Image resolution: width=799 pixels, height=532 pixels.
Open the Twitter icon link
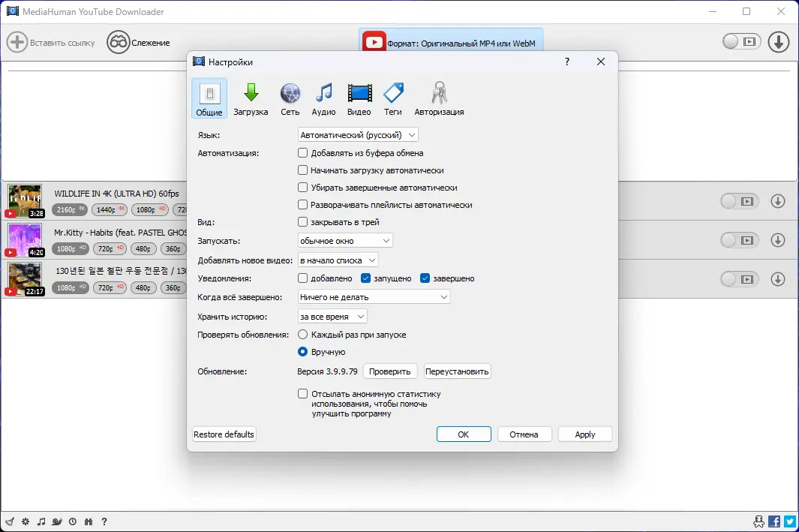pos(790,521)
